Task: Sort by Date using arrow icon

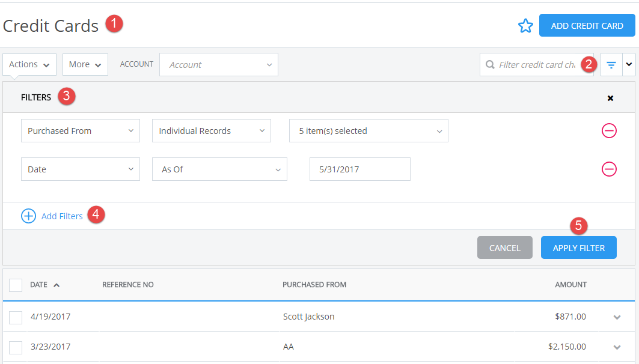Action: [57, 285]
